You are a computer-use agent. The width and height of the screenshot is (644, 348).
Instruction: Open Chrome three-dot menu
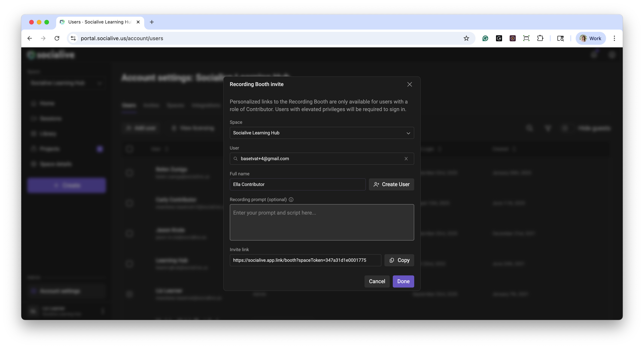pyautogui.click(x=614, y=38)
